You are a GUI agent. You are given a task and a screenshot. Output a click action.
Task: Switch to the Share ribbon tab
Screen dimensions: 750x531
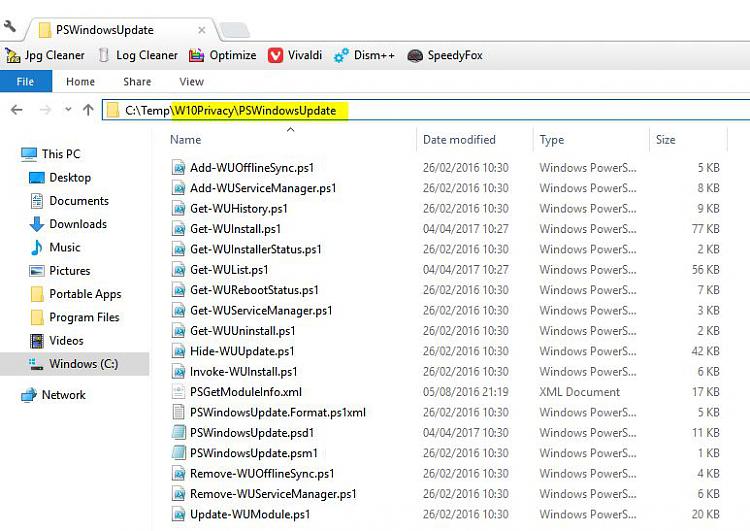click(x=137, y=82)
